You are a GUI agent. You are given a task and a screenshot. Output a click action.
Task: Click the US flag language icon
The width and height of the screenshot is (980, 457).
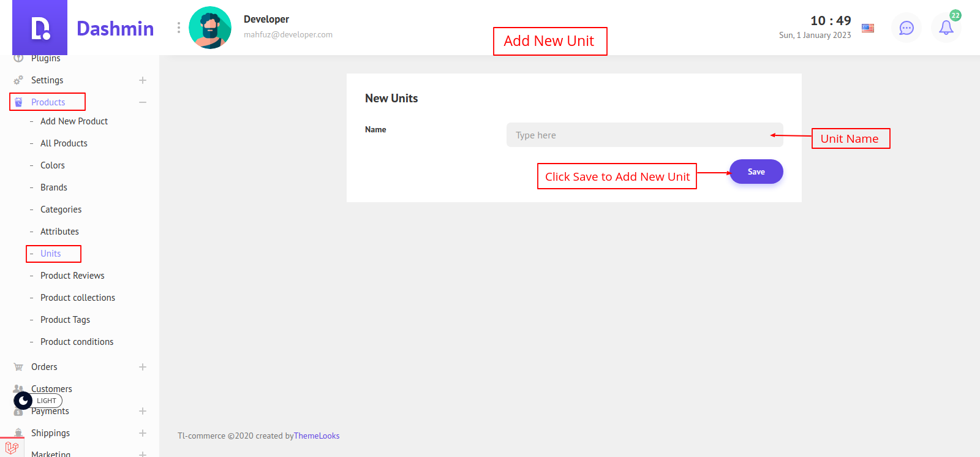coord(868,28)
